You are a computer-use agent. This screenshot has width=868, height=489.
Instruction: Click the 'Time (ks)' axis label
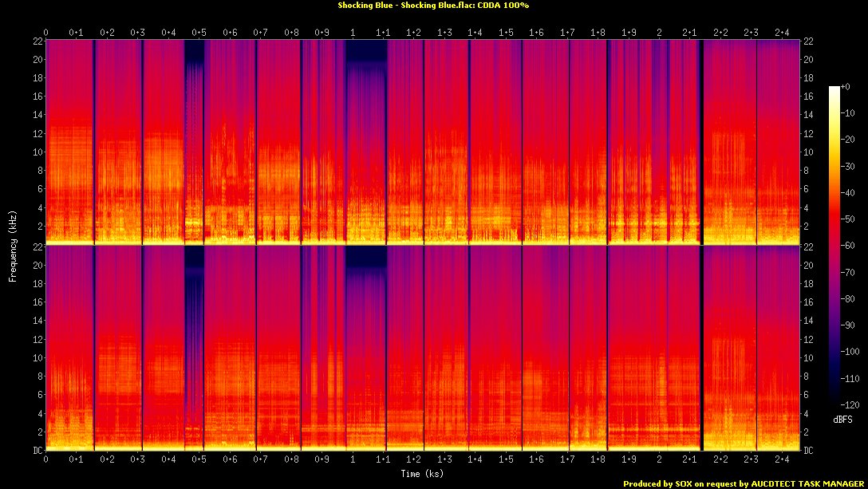click(424, 473)
